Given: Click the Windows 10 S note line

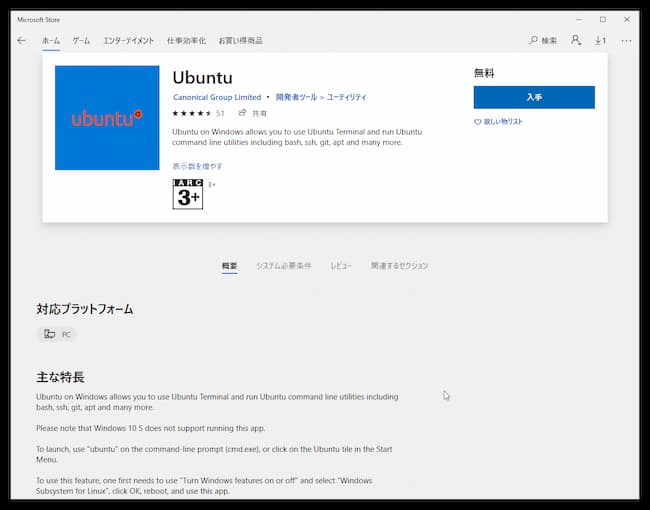Looking at the screenshot, I should coord(150,428).
